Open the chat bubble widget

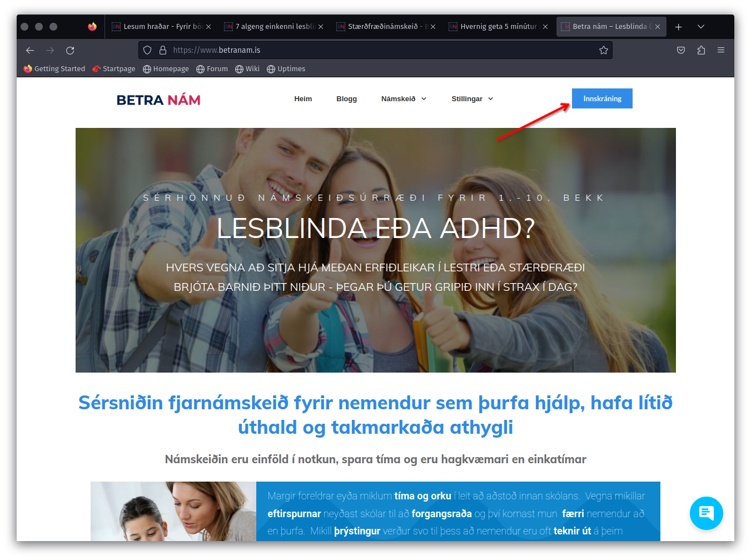[707, 513]
